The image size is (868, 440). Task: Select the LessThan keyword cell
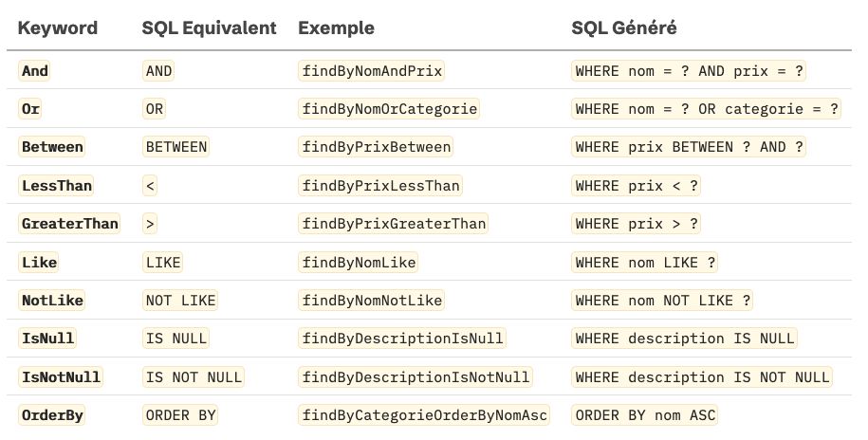click(57, 186)
